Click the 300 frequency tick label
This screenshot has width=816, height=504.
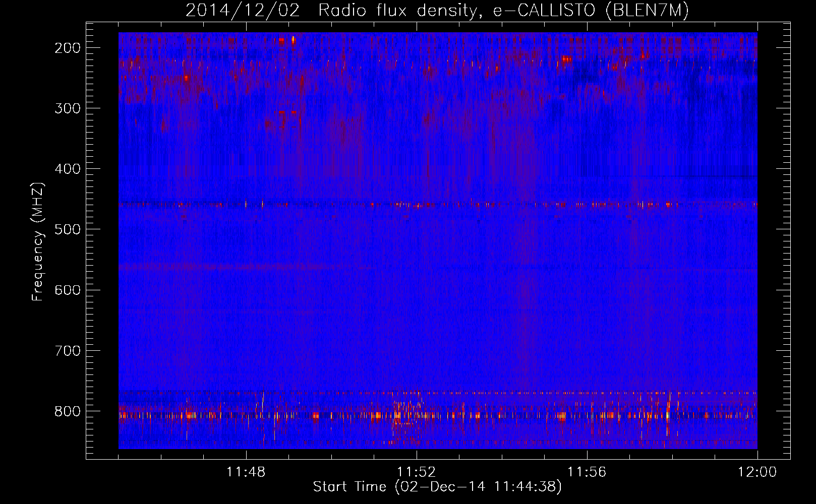(68, 108)
